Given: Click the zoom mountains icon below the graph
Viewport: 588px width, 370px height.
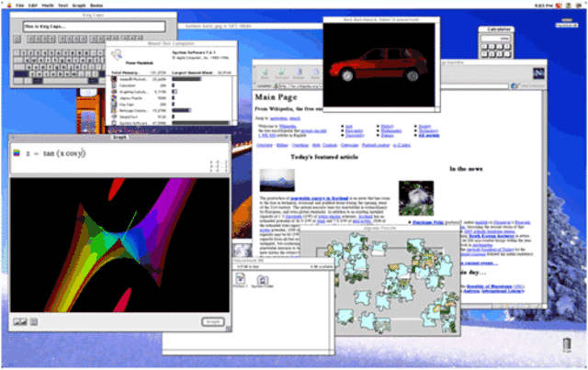Looking at the screenshot, I should pos(20,321).
